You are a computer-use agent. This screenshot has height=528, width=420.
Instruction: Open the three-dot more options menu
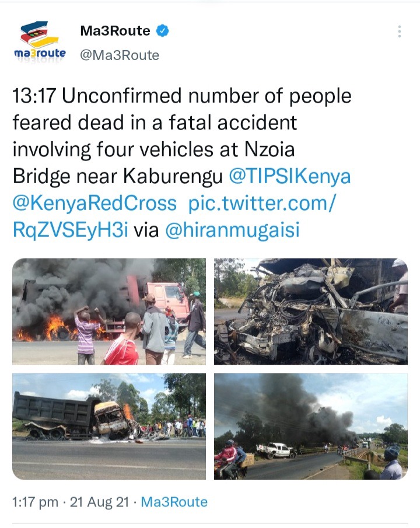tap(399, 32)
